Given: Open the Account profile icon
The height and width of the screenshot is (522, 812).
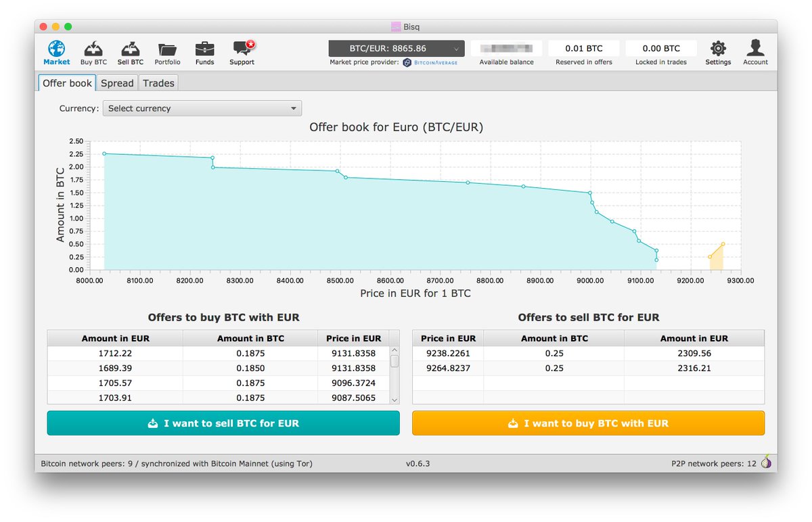Looking at the screenshot, I should (755, 48).
